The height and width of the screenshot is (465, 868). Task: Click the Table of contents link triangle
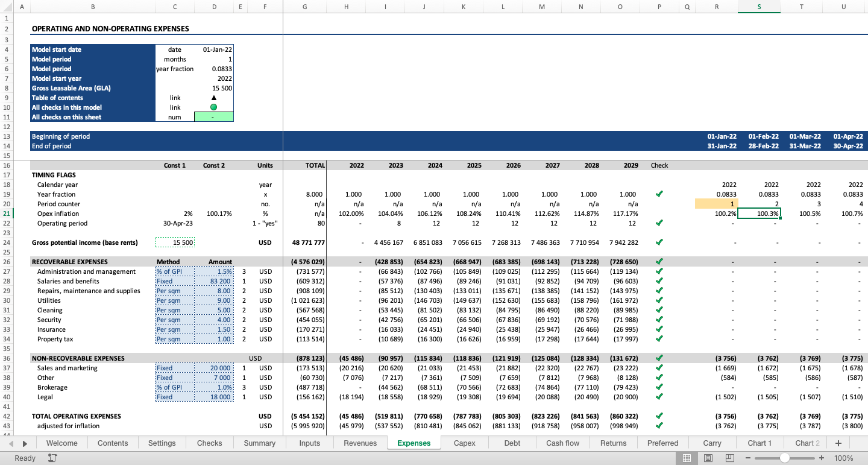pyautogui.click(x=214, y=98)
